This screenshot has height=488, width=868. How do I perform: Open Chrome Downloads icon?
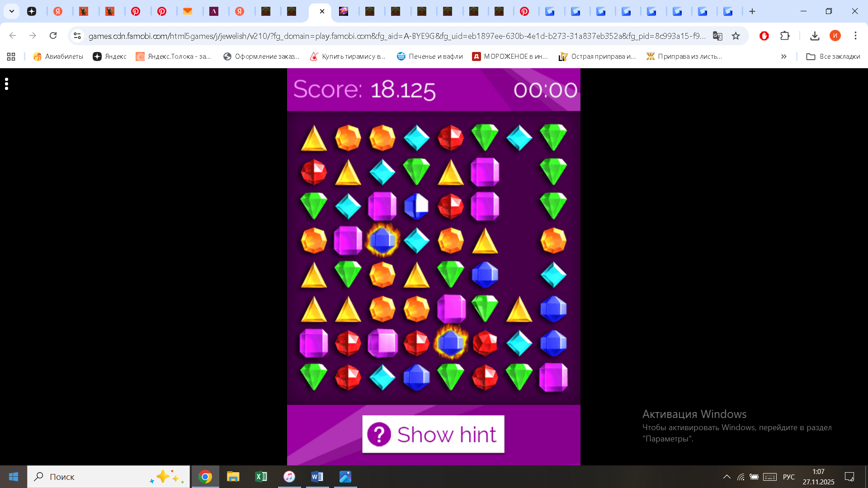tap(815, 36)
